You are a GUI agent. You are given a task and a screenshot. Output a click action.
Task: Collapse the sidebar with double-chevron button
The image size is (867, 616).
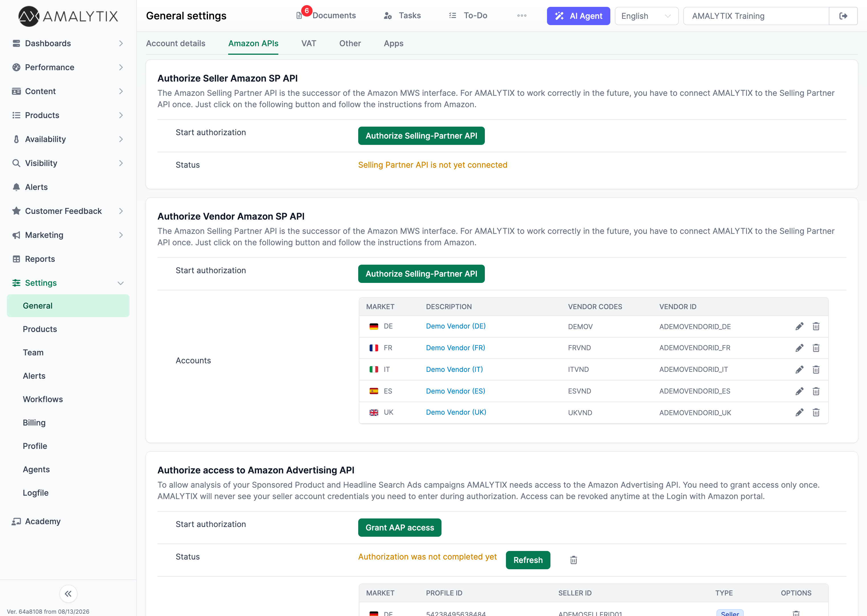pyautogui.click(x=68, y=594)
